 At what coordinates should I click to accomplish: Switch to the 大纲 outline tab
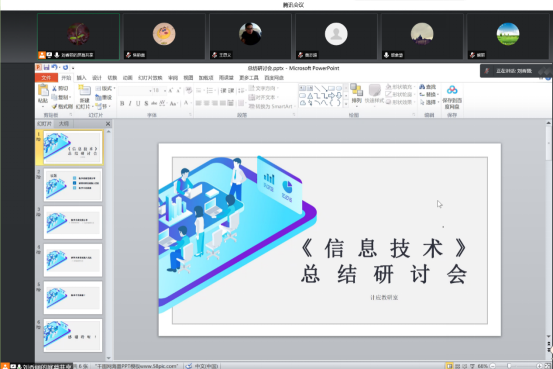[x=64, y=123]
